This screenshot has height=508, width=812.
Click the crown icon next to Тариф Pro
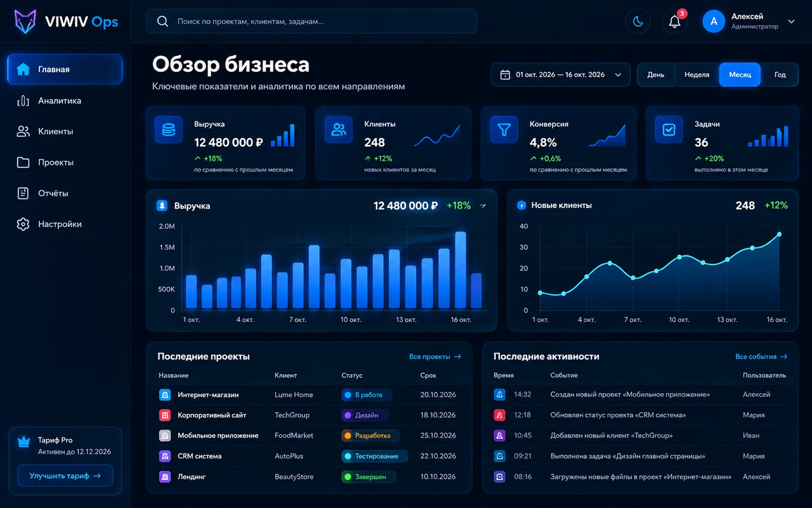[24, 442]
